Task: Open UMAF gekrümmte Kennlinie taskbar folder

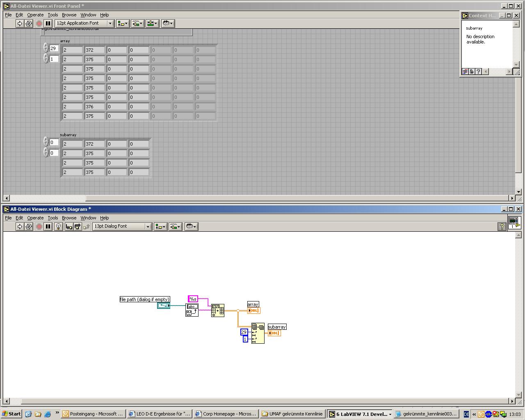Action: coord(292,414)
